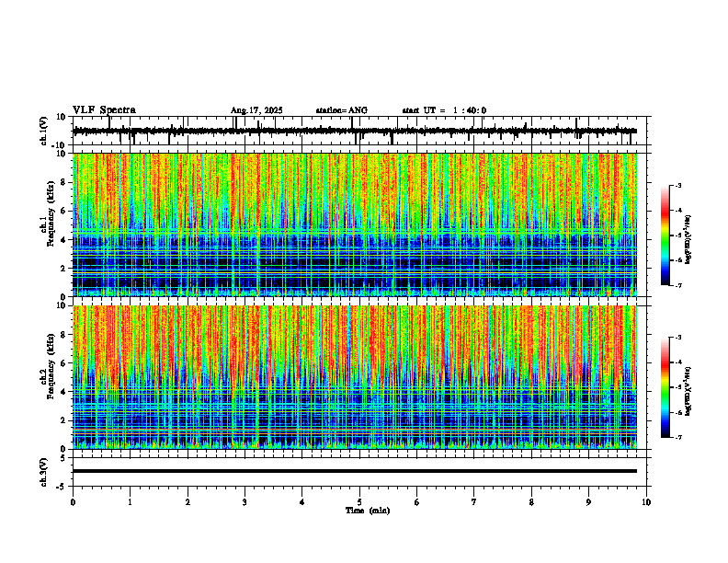This screenshot has height=563, width=728.
Task: Click the ch.1 spectrogram color scale bar
Action: 665,236
